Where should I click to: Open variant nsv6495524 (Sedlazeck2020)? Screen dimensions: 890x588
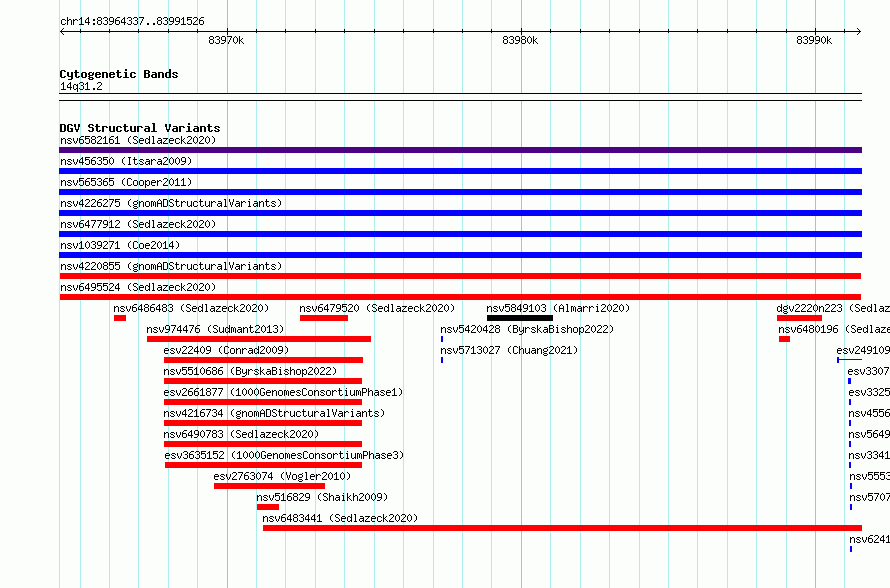138,287
